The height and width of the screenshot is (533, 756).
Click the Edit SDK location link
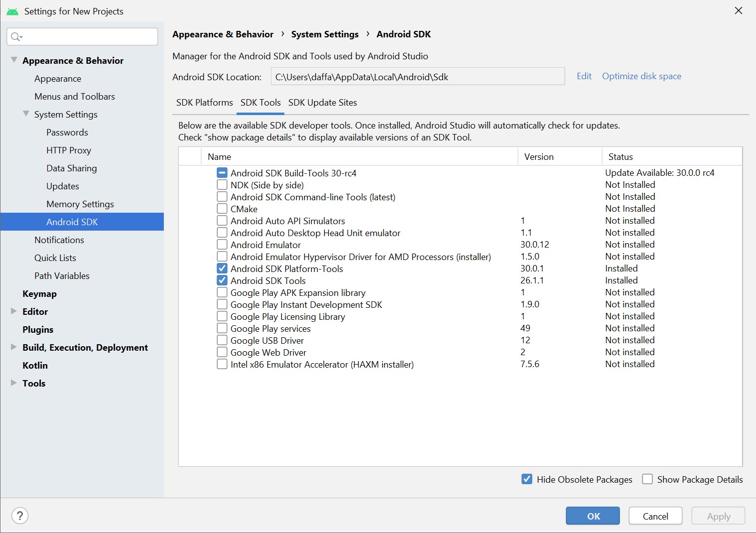pos(584,76)
